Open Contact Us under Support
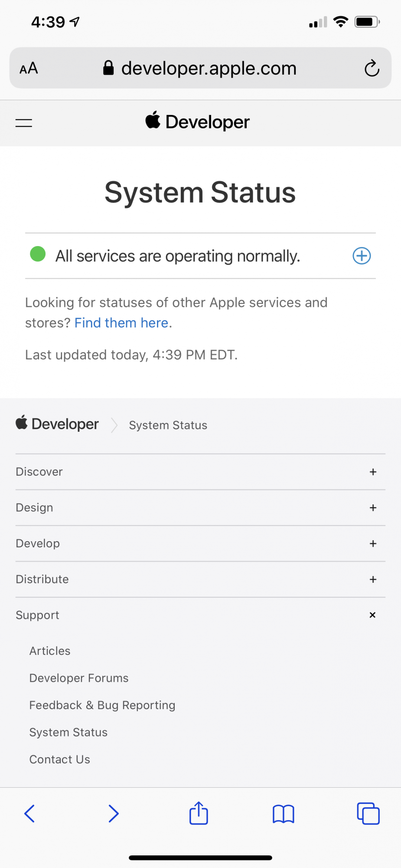 (x=60, y=759)
